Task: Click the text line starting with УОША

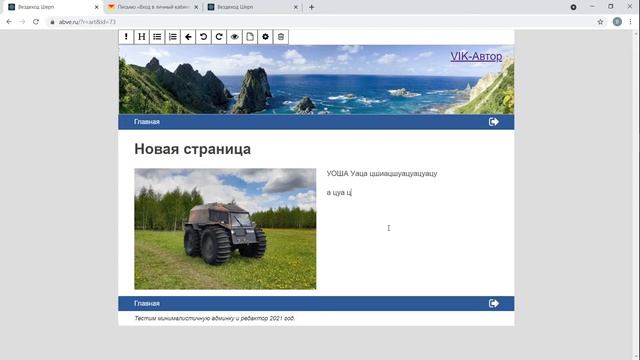Action: [x=382, y=173]
